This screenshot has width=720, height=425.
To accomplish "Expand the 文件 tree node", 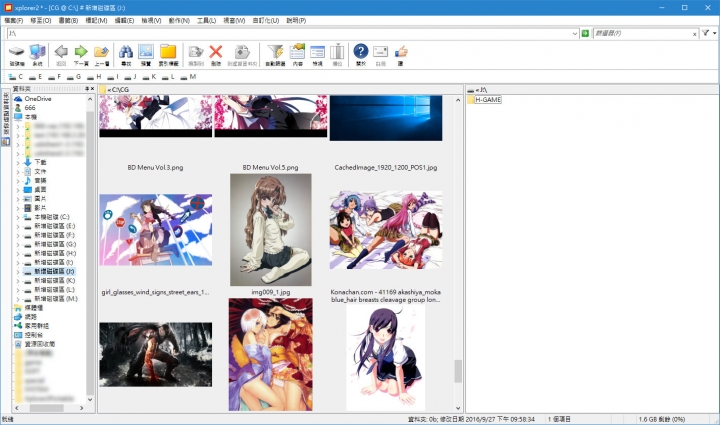I will point(18,172).
